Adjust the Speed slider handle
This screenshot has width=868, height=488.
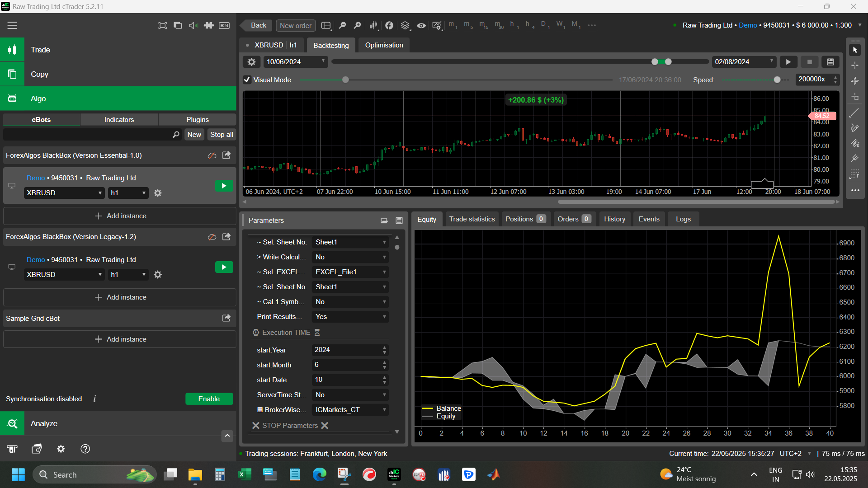coord(777,80)
